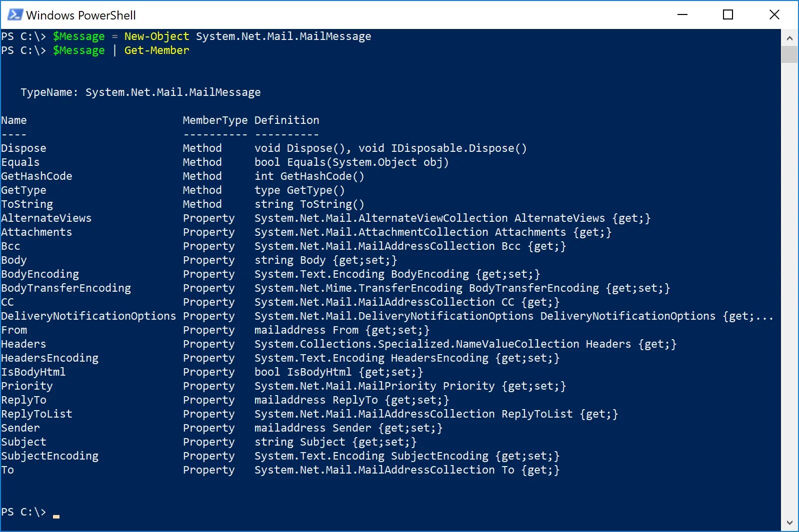Click the Get-Member cmdlet text
The width and height of the screenshot is (799, 532).
click(156, 50)
